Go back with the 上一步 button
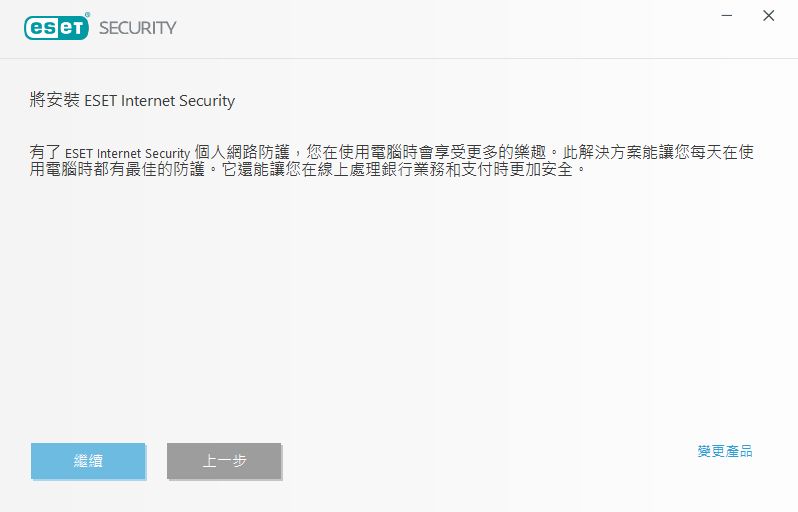Screen dimensions: 798x512 224,461
